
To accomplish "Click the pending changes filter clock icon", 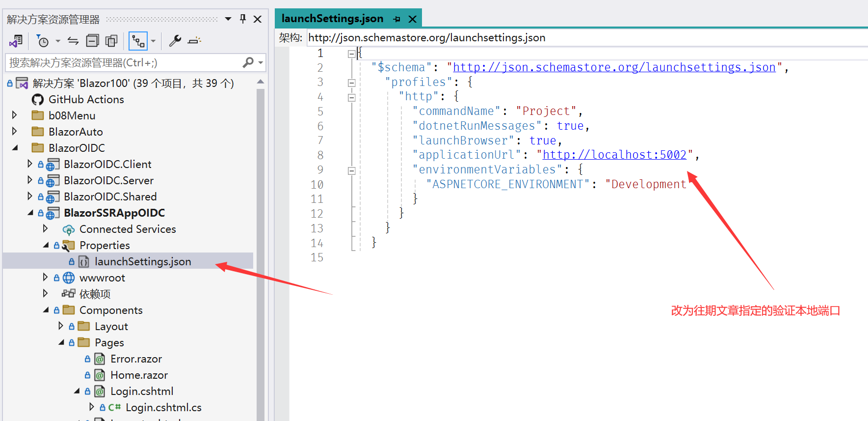I will [x=43, y=41].
